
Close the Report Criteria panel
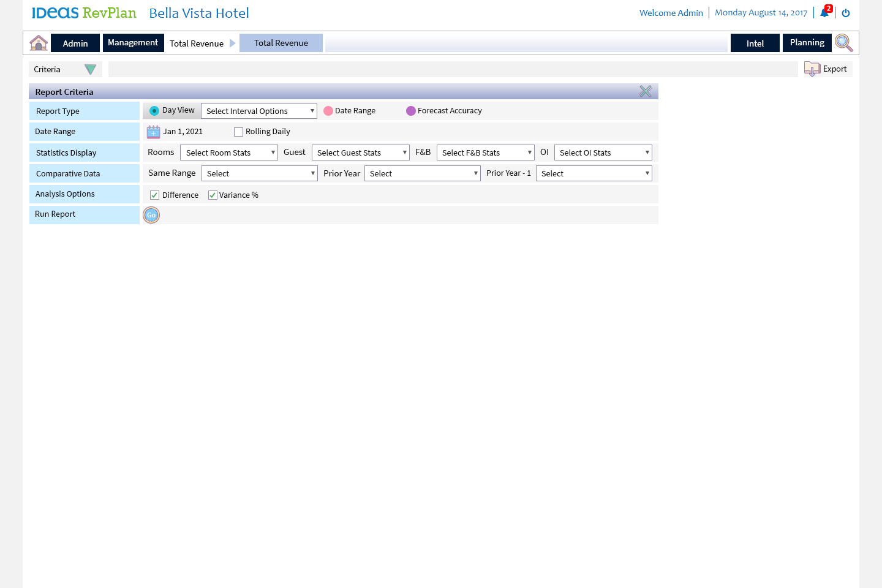pyautogui.click(x=646, y=92)
